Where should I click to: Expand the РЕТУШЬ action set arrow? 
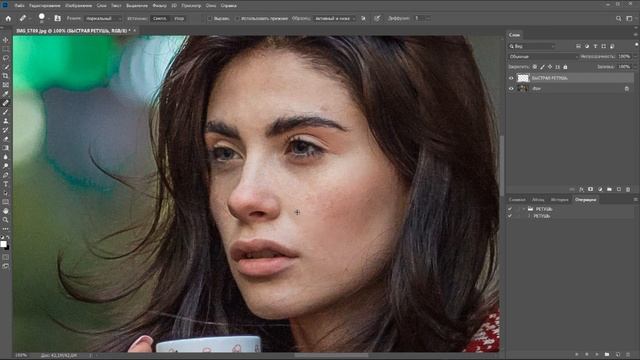(524, 209)
